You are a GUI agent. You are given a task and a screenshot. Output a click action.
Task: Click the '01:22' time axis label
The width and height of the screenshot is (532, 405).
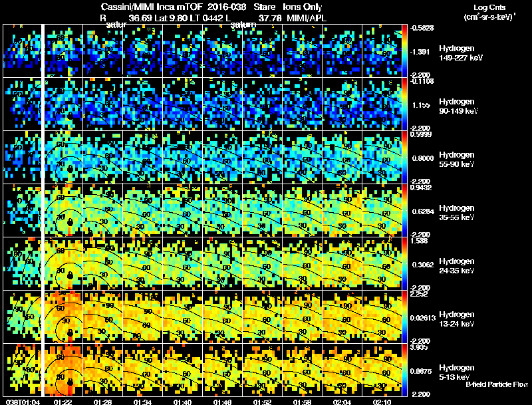(x=63, y=402)
